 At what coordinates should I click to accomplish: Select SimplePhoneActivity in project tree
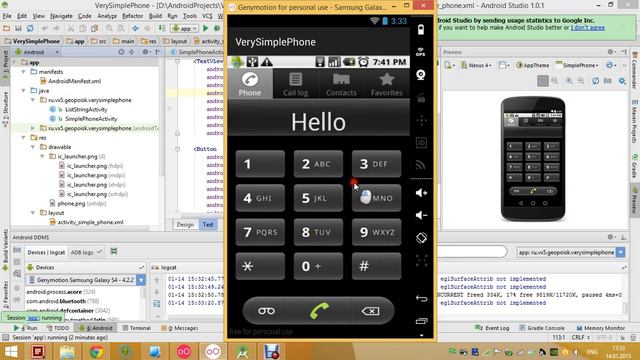point(91,119)
